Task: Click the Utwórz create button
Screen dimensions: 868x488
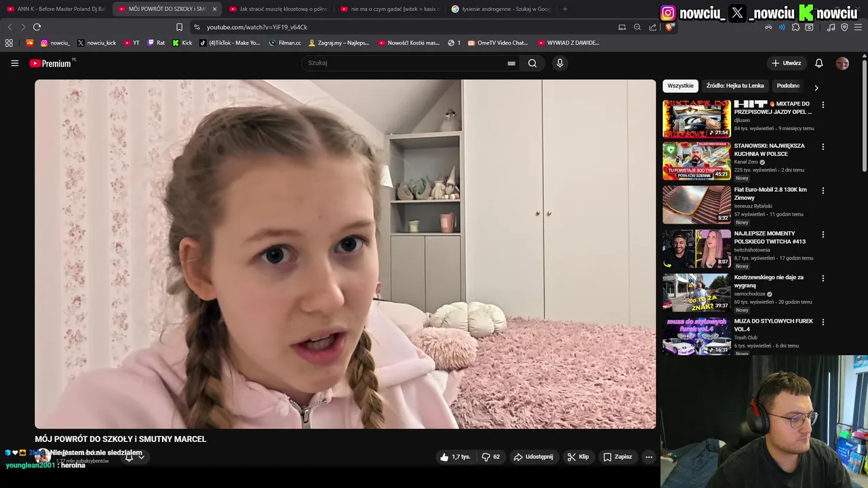Action: point(786,63)
